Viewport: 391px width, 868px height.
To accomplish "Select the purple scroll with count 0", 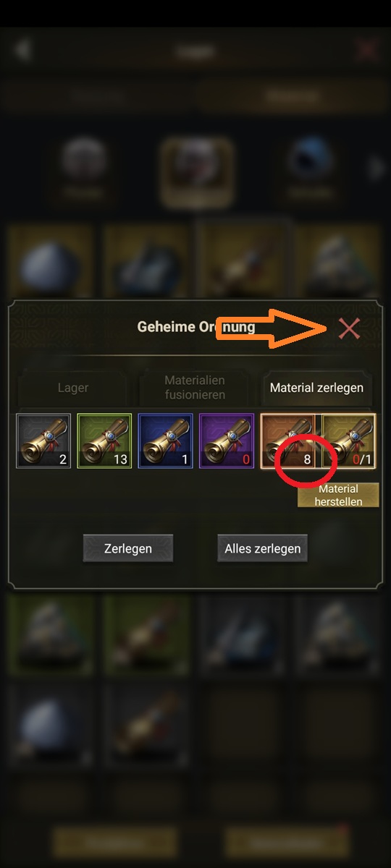I will pos(227,441).
